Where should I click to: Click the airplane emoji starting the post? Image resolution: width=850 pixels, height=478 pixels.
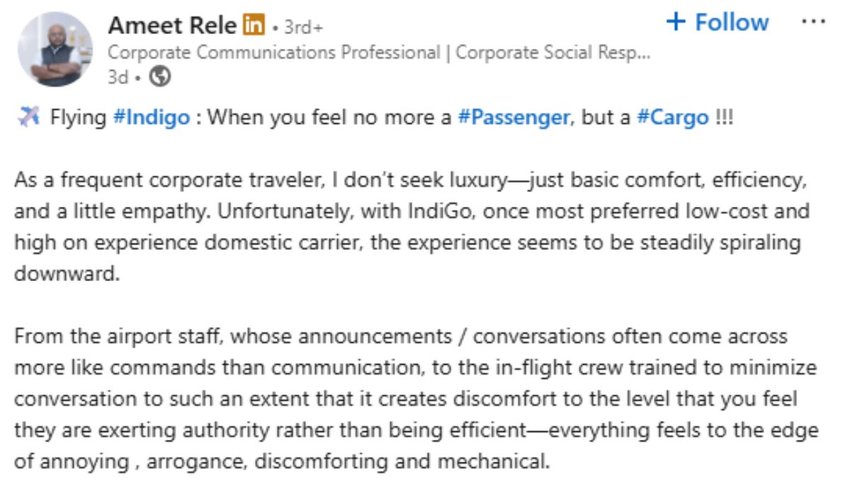tap(29, 117)
